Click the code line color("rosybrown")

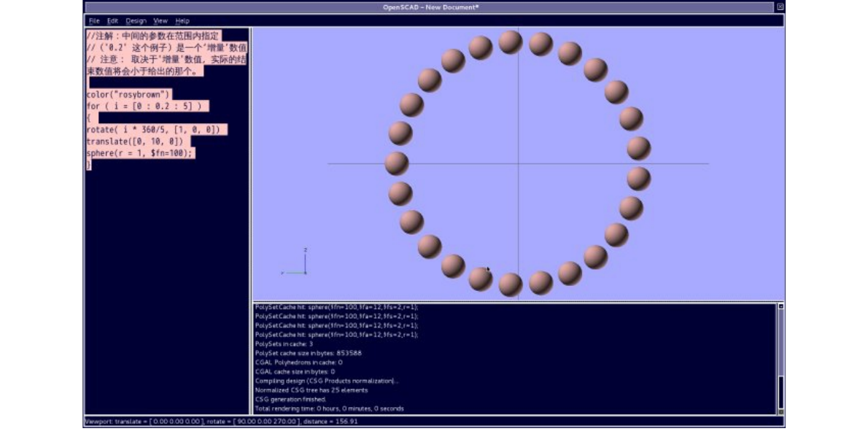(x=128, y=94)
